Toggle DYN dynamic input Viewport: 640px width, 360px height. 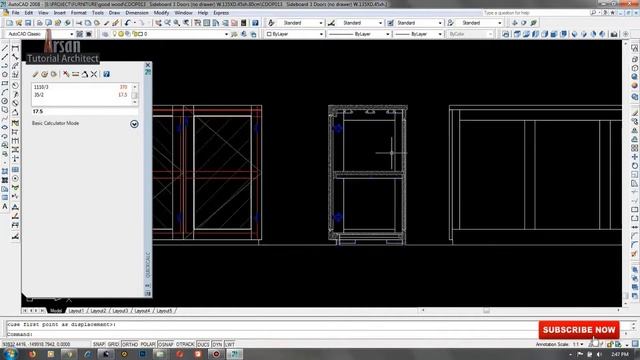tap(217, 344)
